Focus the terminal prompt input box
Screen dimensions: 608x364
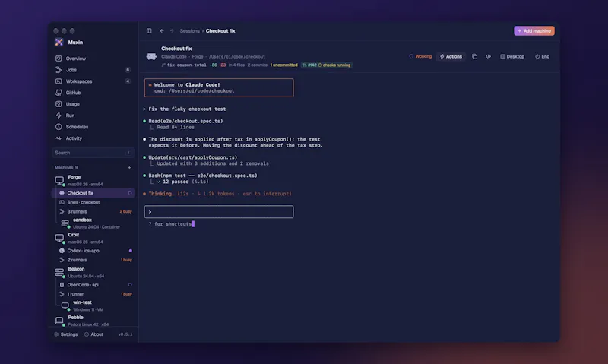pos(219,212)
